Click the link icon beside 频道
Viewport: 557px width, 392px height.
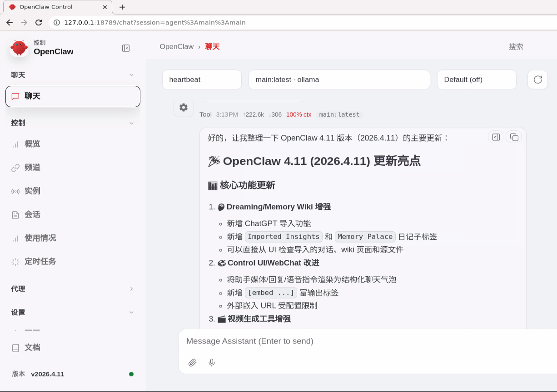(x=15, y=168)
